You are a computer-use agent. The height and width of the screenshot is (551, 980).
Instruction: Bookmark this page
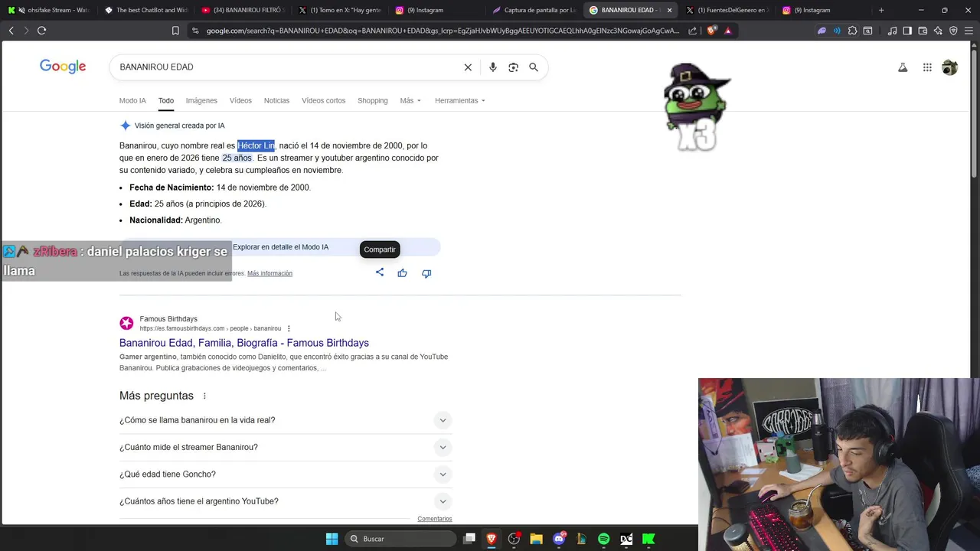[x=175, y=31]
